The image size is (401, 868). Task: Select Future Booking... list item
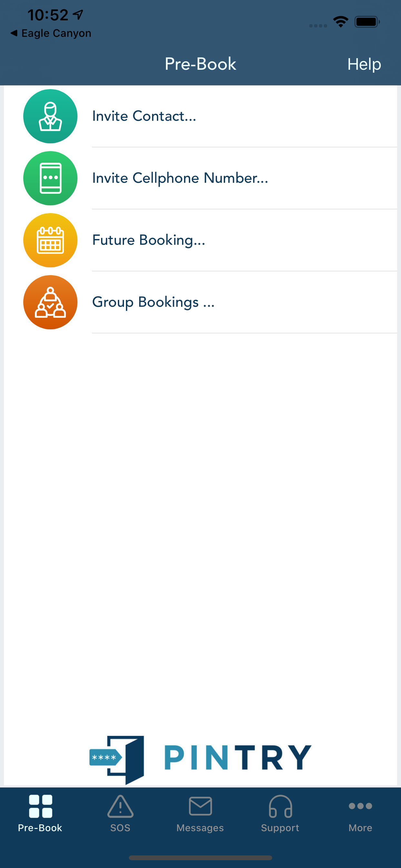tap(200, 240)
